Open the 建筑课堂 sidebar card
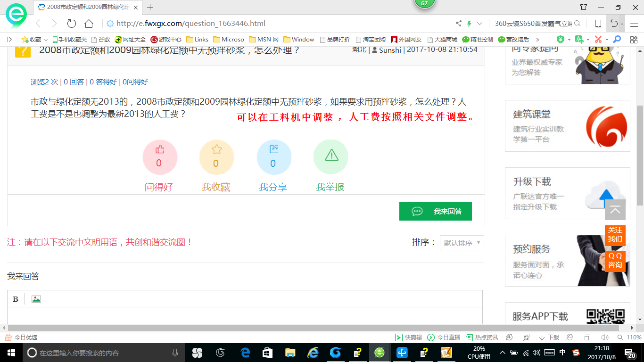The height and width of the screenshot is (362, 644). pos(568,126)
